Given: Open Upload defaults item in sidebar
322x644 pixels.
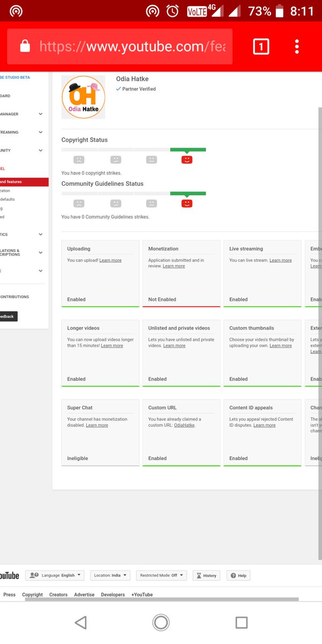Looking at the screenshot, I should click(x=8, y=199).
